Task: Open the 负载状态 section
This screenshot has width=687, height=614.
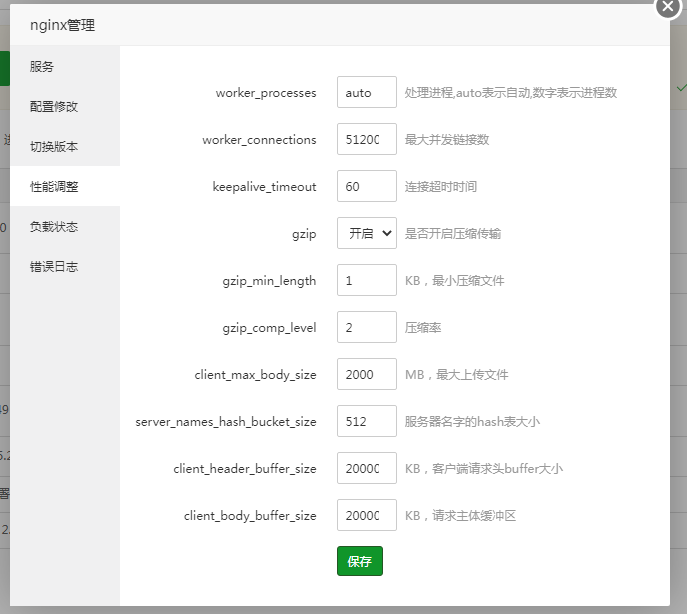Action: 65,227
